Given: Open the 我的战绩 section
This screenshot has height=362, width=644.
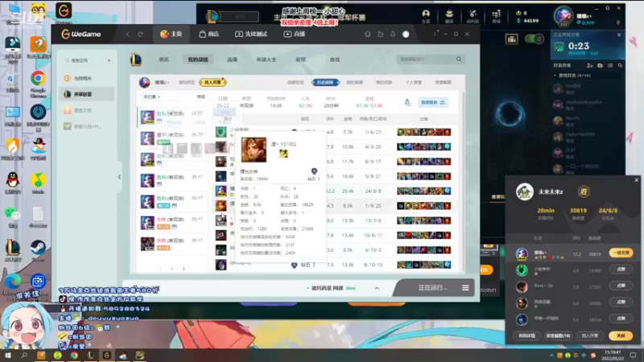Looking at the screenshot, I should (198, 60).
